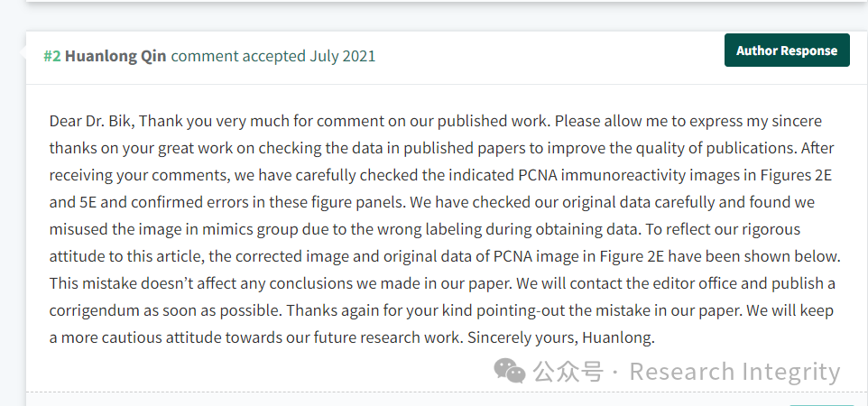The width and height of the screenshot is (868, 406).
Task: Click the '公众号' watermark label
Action: 568,371
